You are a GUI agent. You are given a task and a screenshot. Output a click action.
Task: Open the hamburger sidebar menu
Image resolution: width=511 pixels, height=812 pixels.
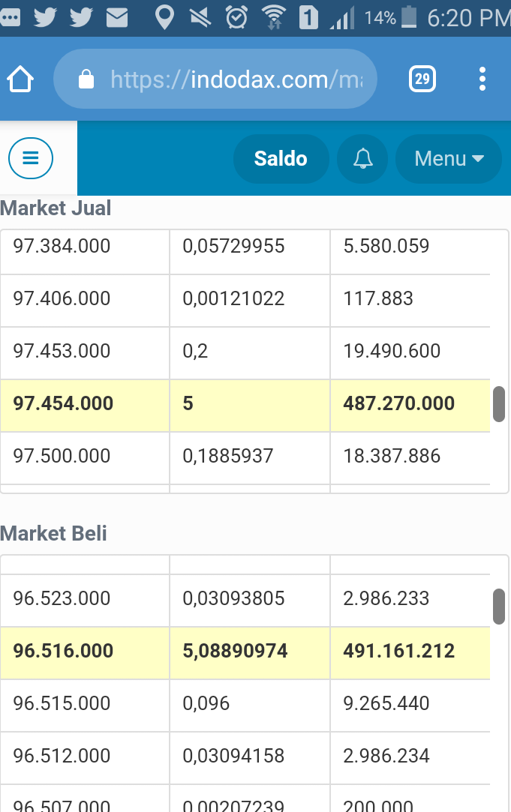click(x=31, y=158)
